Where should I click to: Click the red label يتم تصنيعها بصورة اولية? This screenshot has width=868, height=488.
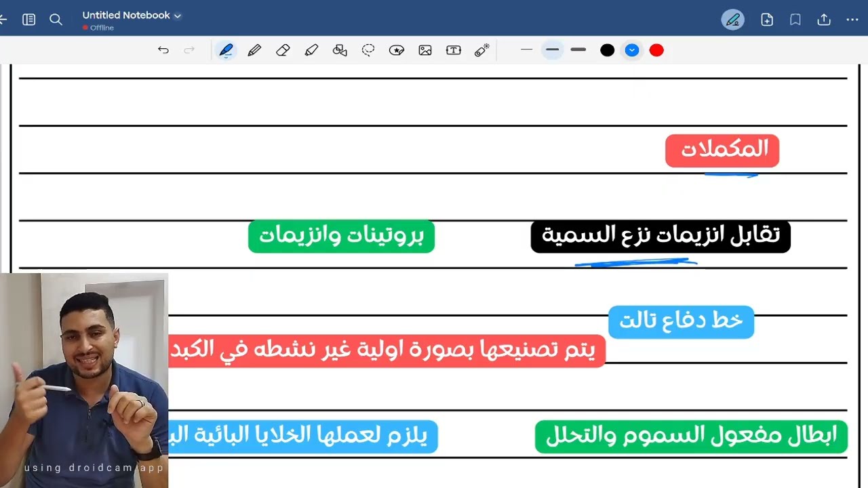click(387, 351)
